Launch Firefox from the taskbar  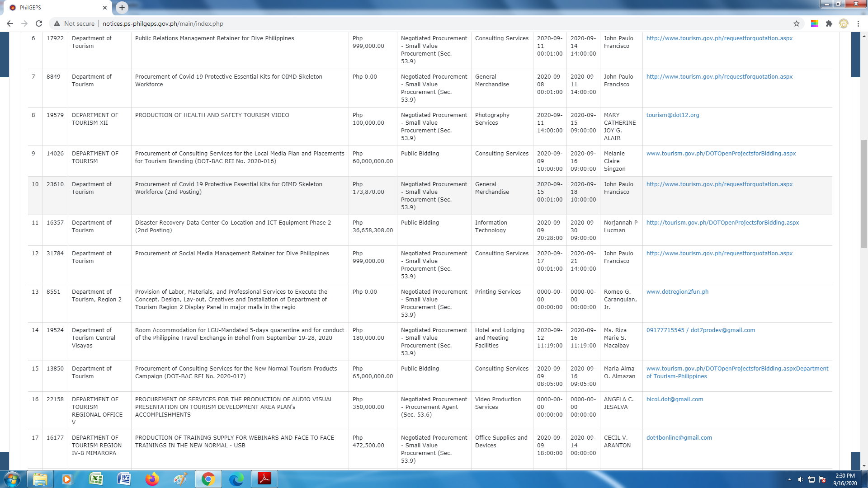click(x=152, y=479)
